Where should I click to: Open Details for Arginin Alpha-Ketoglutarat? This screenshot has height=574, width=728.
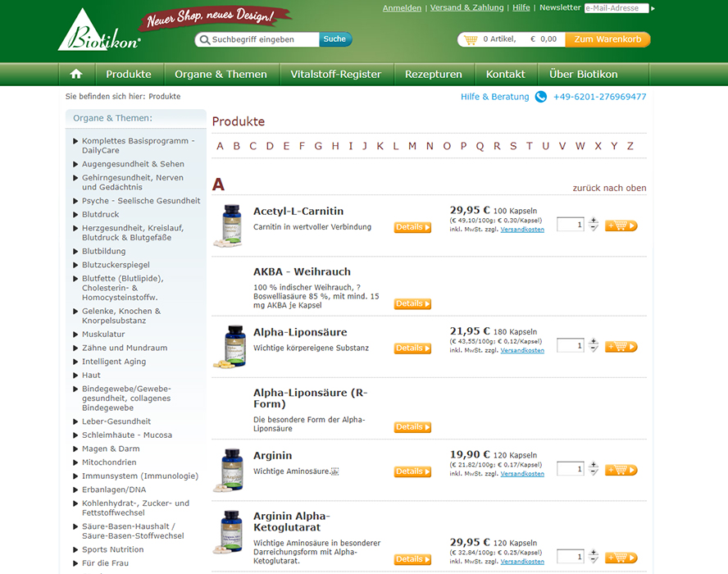[x=412, y=559]
